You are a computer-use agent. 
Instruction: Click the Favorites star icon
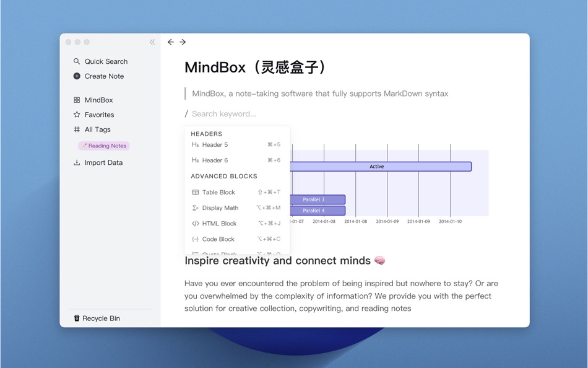(x=77, y=115)
